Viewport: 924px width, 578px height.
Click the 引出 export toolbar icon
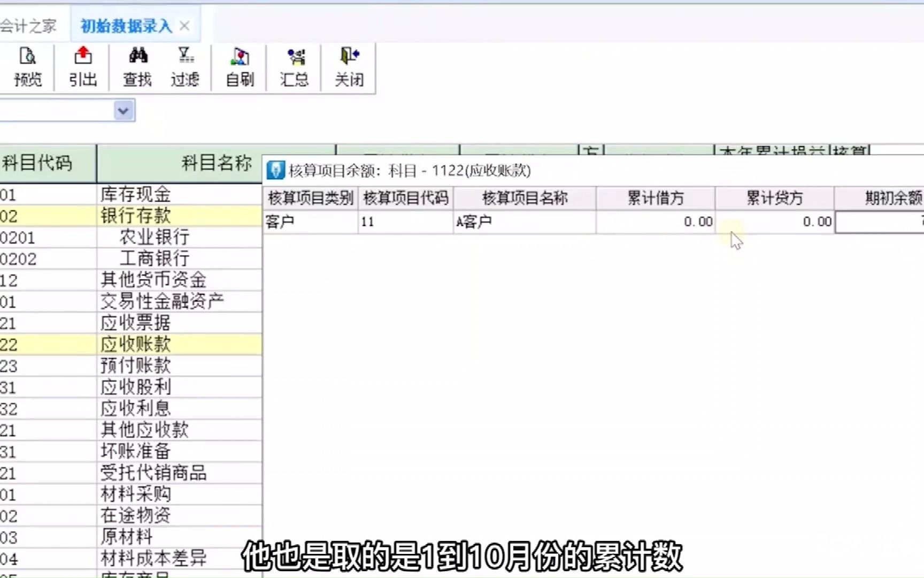[82, 67]
